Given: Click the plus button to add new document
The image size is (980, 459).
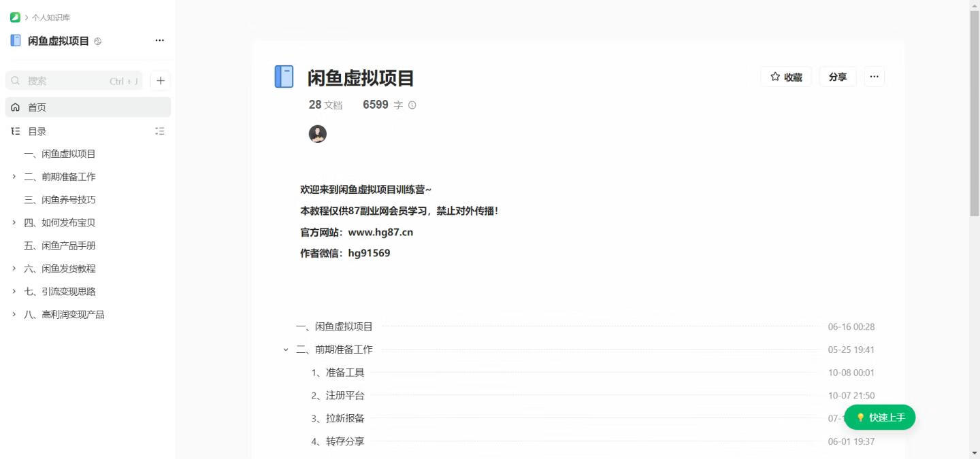Looking at the screenshot, I should [161, 81].
